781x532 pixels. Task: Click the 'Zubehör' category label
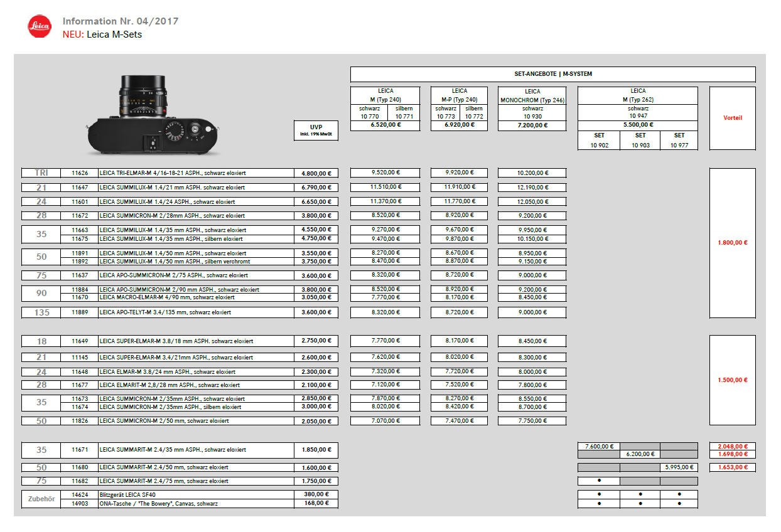pyautogui.click(x=41, y=499)
